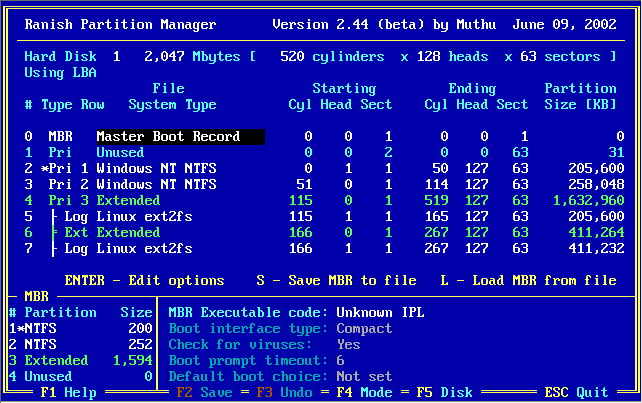This screenshot has width=642, height=403.
Task: Click the 411,264 partition size value
Action: point(596,232)
